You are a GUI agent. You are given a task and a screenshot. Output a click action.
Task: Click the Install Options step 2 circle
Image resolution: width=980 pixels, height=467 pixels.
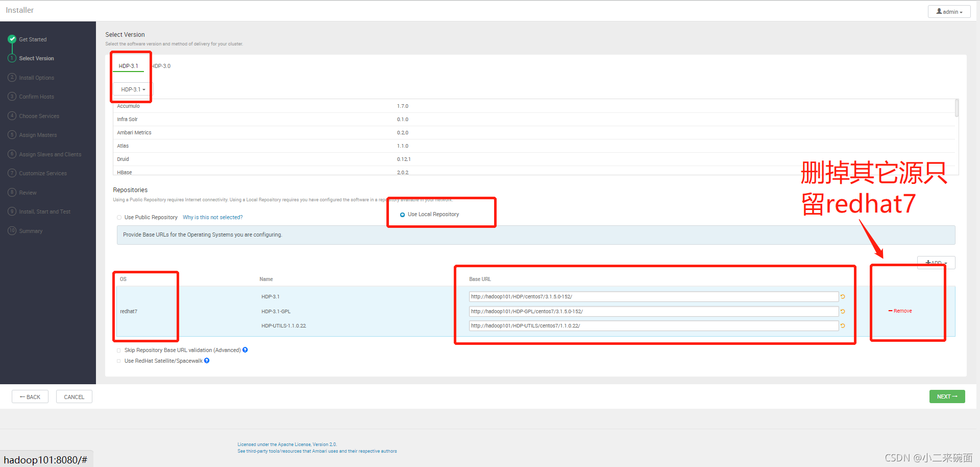pyautogui.click(x=12, y=77)
